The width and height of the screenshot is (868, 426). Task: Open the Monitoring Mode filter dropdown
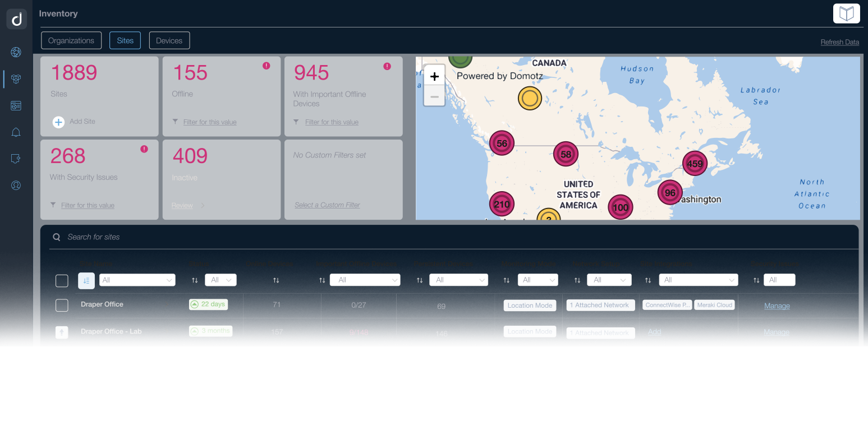pos(538,280)
